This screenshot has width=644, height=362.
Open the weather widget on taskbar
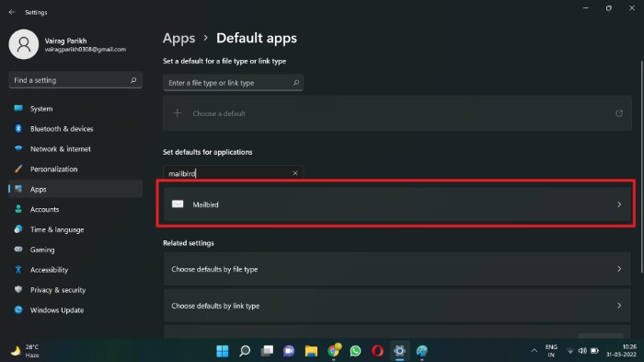click(x=25, y=351)
